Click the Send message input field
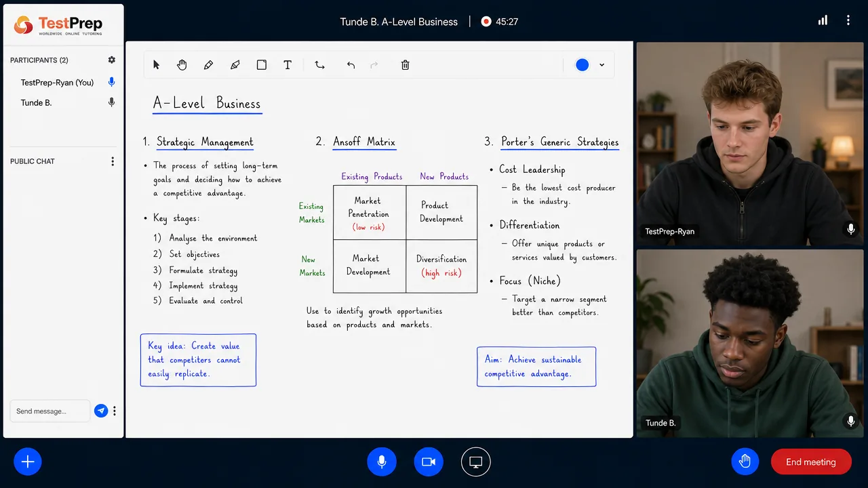Image resolution: width=868 pixels, height=488 pixels. click(50, 411)
